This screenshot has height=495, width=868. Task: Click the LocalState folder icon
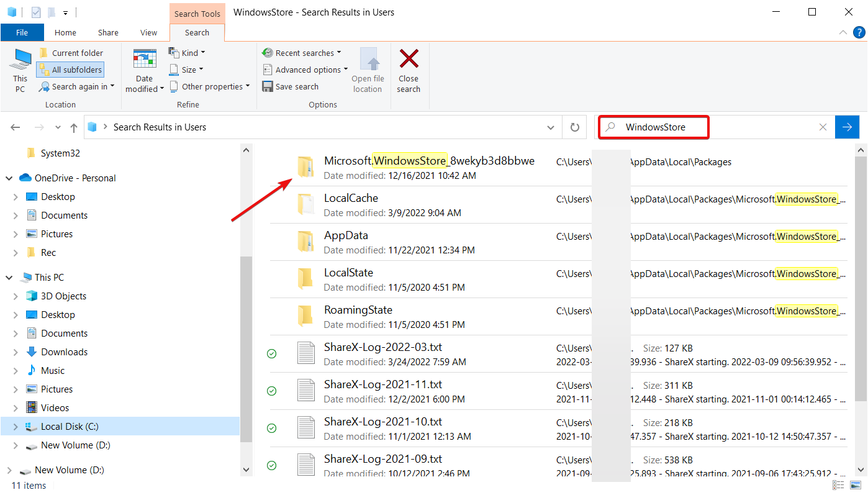[305, 279]
